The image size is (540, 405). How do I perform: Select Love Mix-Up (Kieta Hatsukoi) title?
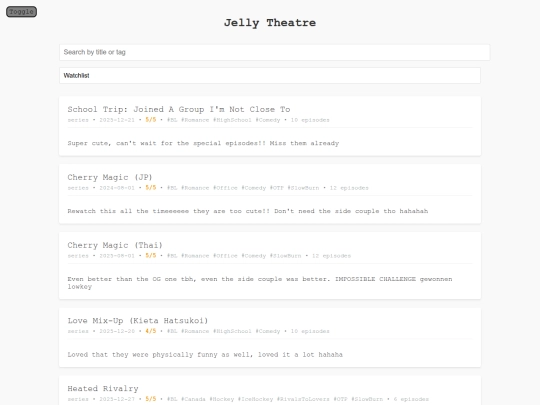(138, 321)
